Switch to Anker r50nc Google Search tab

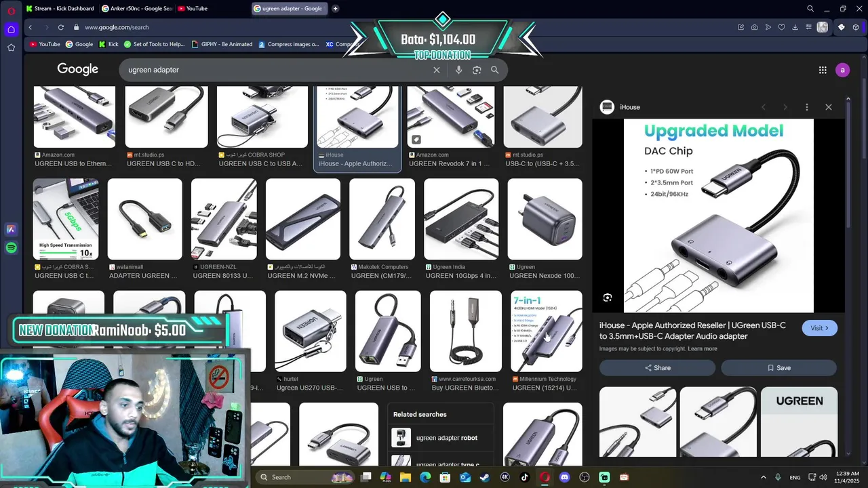136,9
